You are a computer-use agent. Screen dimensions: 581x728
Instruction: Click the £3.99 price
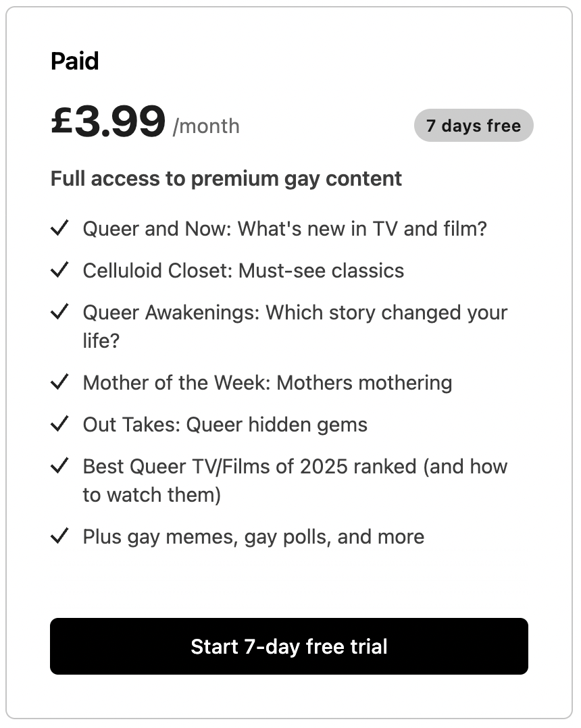(x=108, y=122)
